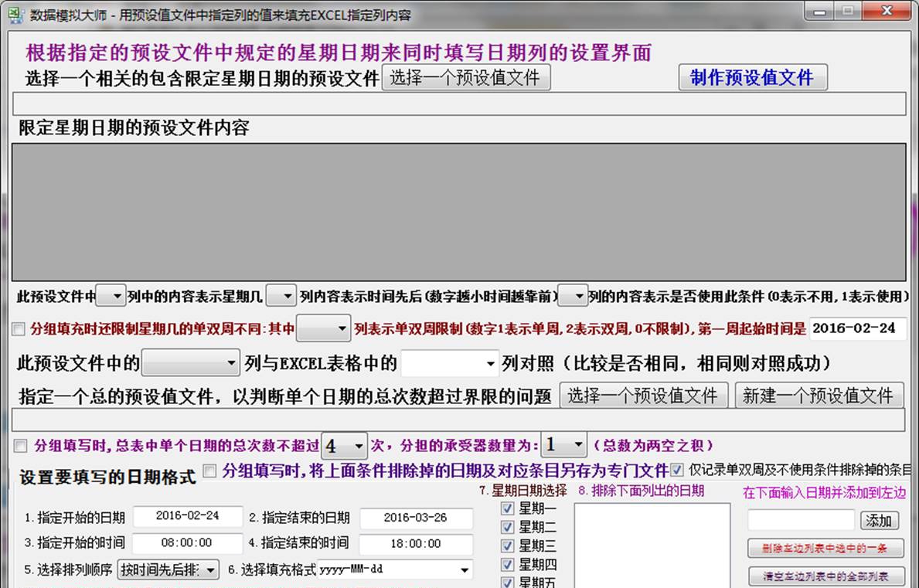Open 制作预设值文件 to create a preset file
The width and height of the screenshot is (919, 588).
pos(753,77)
